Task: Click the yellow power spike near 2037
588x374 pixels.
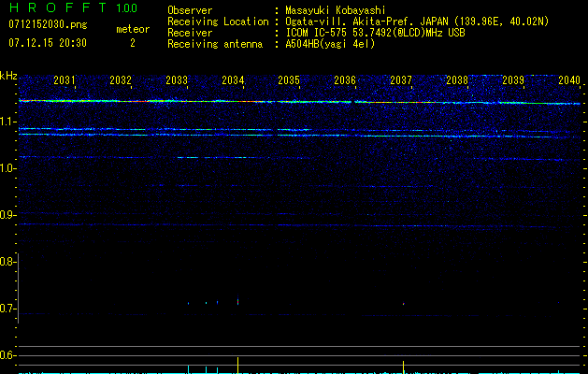Action: coord(404,367)
